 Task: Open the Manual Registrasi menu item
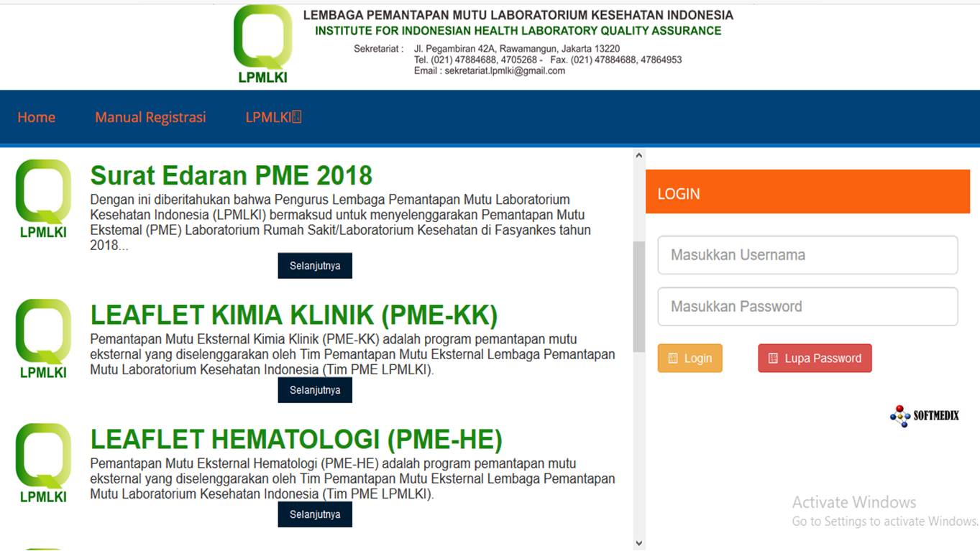[x=150, y=117]
